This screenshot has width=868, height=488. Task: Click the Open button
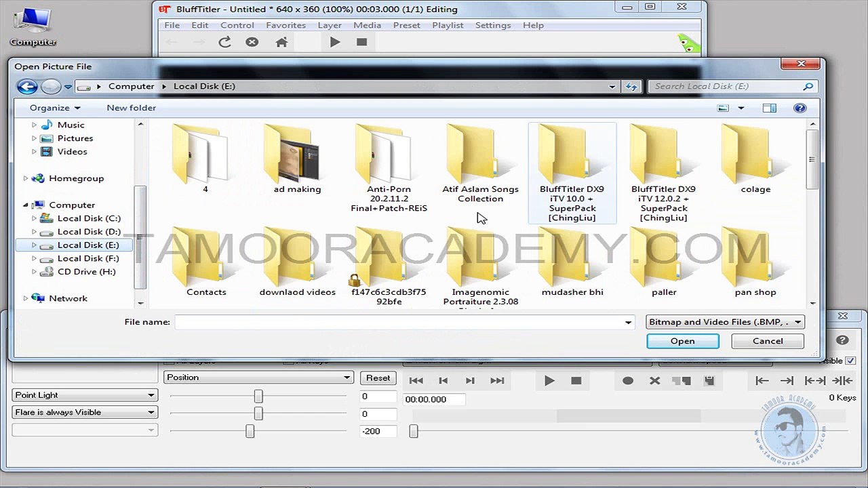pos(682,341)
